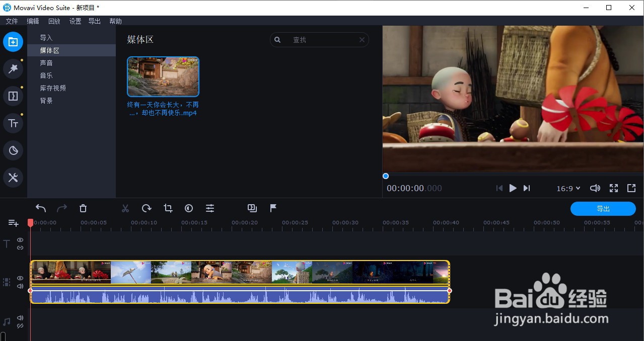Image resolution: width=644 pixels, height=341 pixels.
Task: Open the more tools wrench panel
Action: (x=13, y=178)
